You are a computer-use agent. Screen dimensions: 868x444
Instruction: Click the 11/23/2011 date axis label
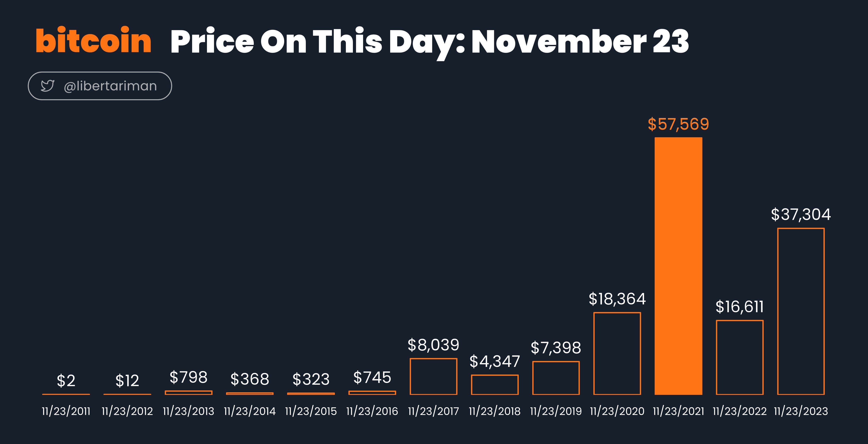[x=66, y=411]
